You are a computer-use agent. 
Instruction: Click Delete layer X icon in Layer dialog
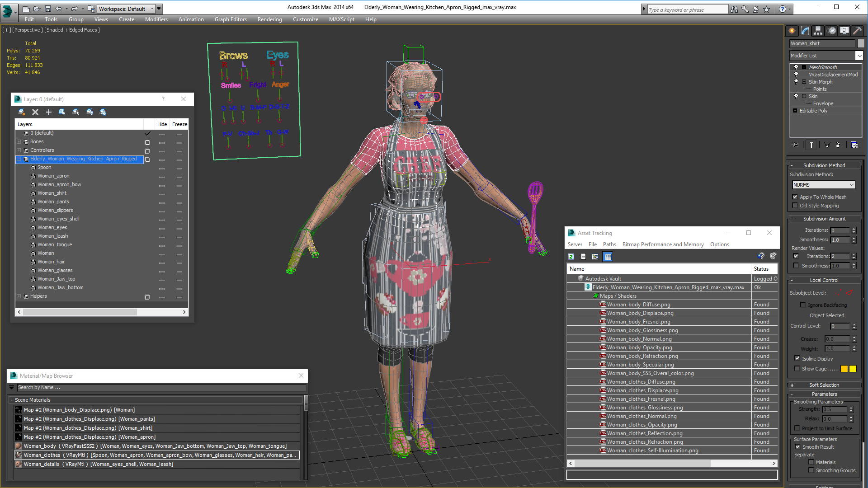(x=35, y=112)
